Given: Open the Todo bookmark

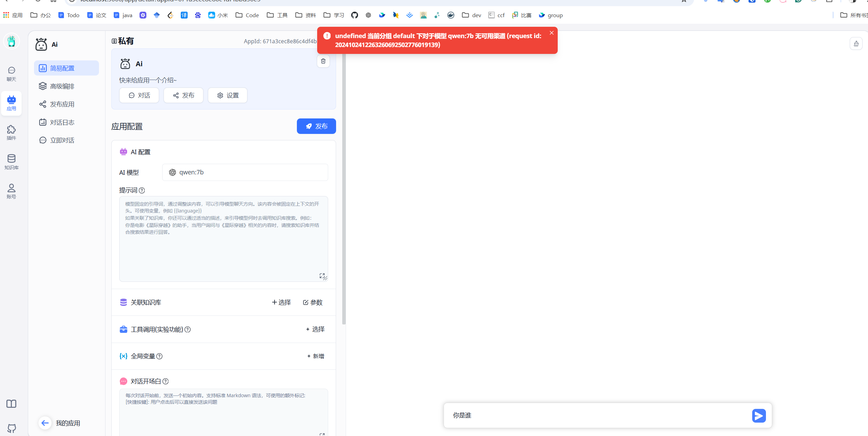Looking at the screenshot, I should click(x=69, y=15).
